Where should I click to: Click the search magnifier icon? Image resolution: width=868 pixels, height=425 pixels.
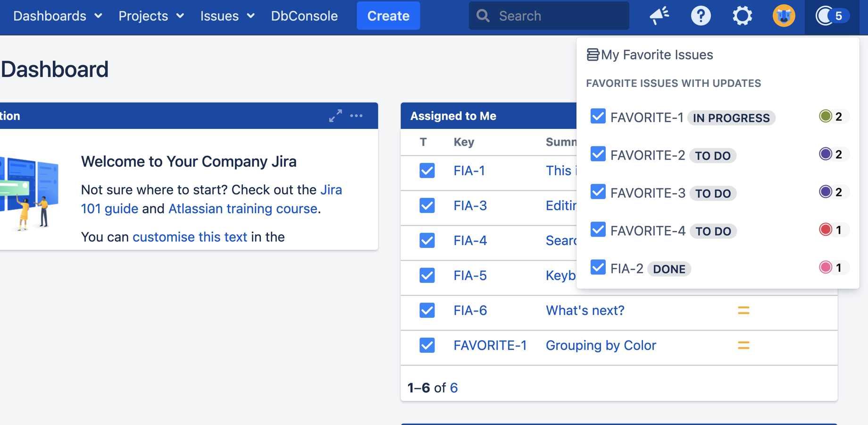coord(483,16)
